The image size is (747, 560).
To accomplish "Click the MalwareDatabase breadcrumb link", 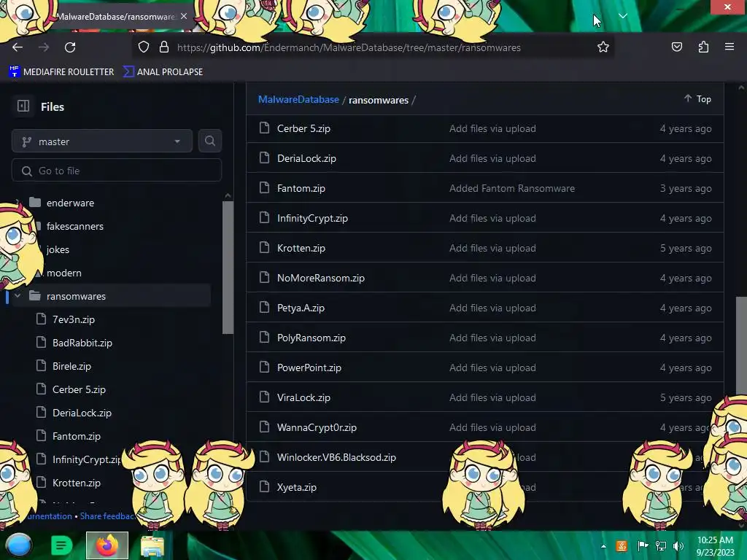I will 298,99.
